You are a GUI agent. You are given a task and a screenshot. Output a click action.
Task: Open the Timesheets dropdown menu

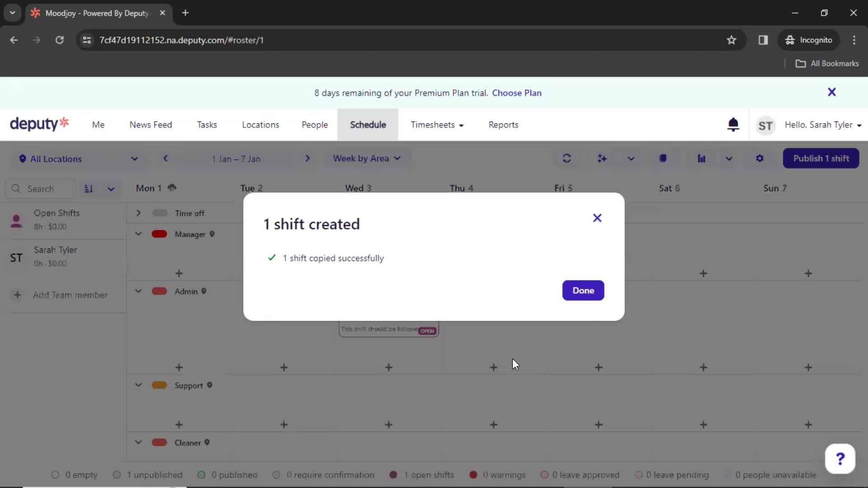click(437, 125)
